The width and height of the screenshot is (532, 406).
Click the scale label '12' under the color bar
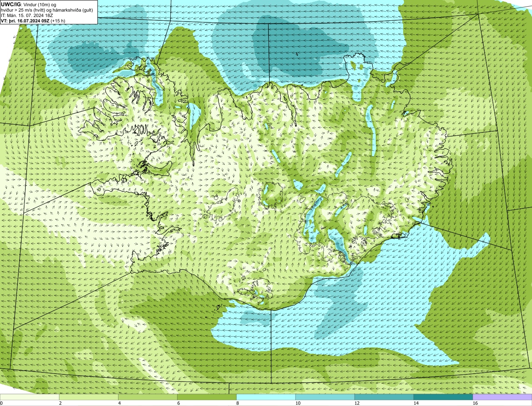[x=357, y=403]
